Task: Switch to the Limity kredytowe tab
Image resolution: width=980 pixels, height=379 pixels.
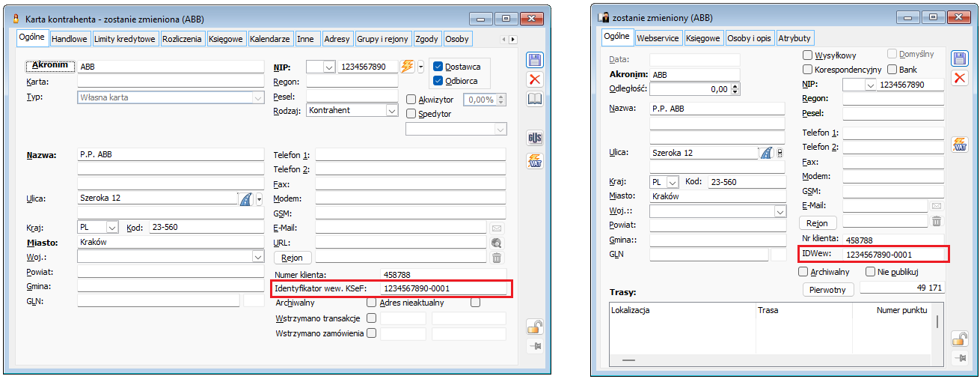Action: pyautogui.click(x=124, y=38)
